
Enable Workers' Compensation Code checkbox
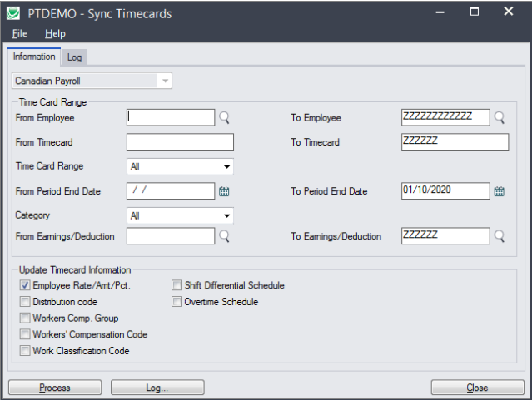[x=25, y=334]
